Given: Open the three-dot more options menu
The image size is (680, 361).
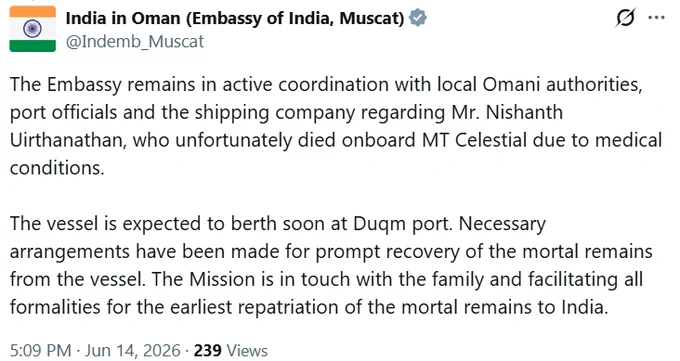Looking at the screenshot, I should pos(656,18).
